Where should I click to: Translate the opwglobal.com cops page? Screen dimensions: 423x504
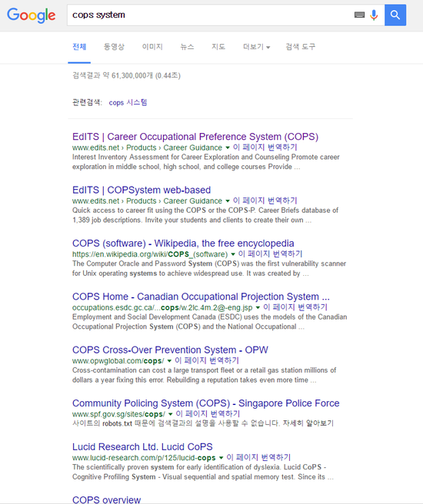click(x=207, y=360)
